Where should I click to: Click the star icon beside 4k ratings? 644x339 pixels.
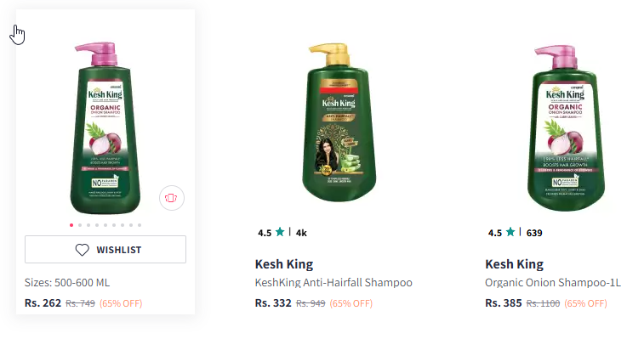tap(280, 232)
